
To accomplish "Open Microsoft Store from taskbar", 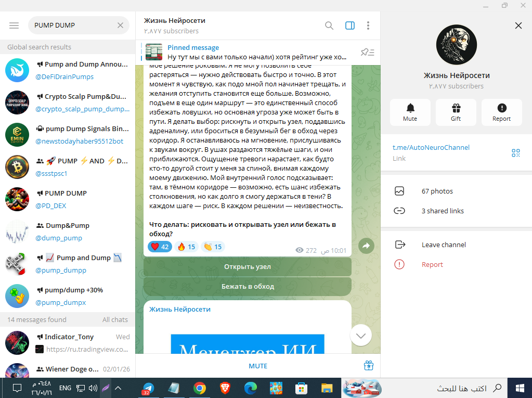I will (x=301, y=388).
